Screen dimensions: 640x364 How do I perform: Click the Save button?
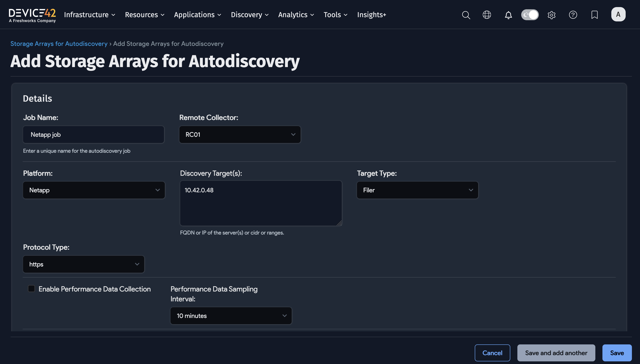(x=617, y=353)
